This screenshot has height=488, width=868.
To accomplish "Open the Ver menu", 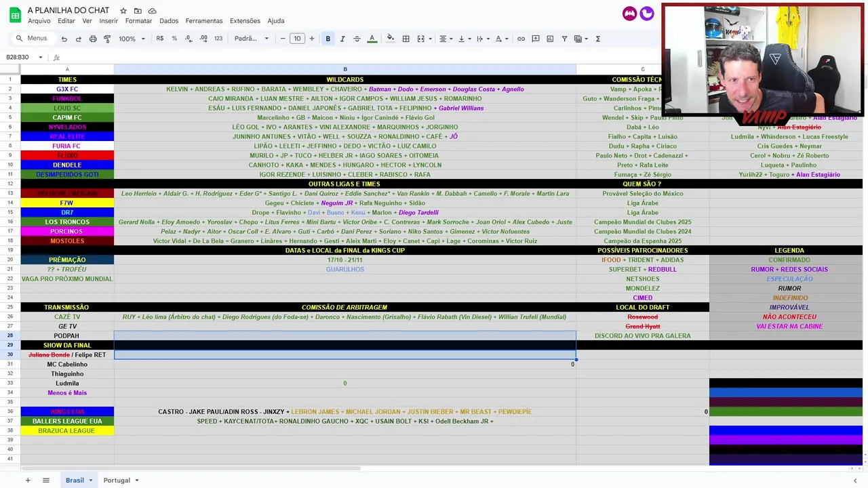I will (87, 21).
